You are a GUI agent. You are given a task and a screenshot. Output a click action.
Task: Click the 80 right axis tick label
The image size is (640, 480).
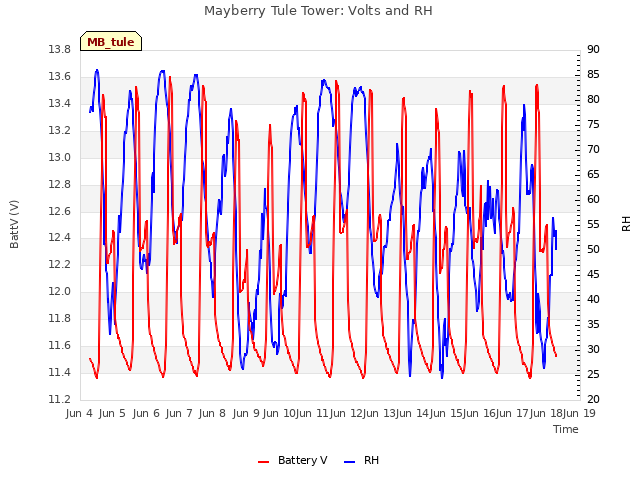pos(593,99)
